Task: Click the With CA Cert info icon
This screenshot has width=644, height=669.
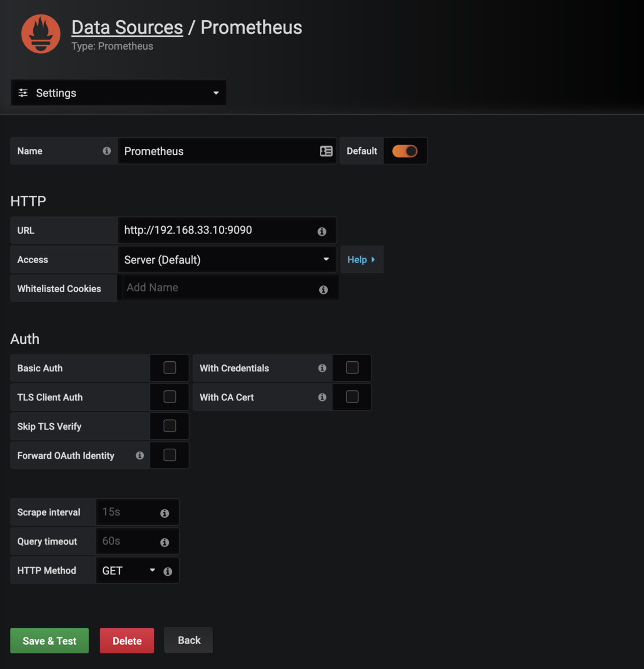Action: point(322,397)
